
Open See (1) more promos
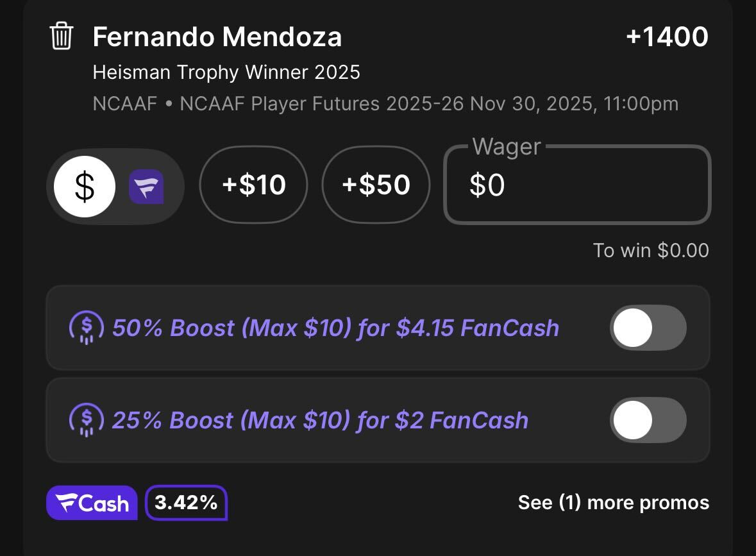(613, 503)
